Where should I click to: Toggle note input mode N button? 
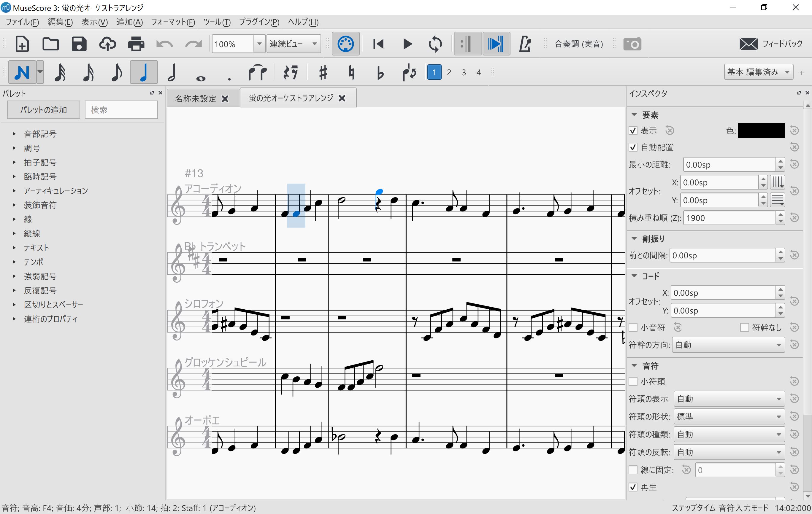[x=22, y=72]
